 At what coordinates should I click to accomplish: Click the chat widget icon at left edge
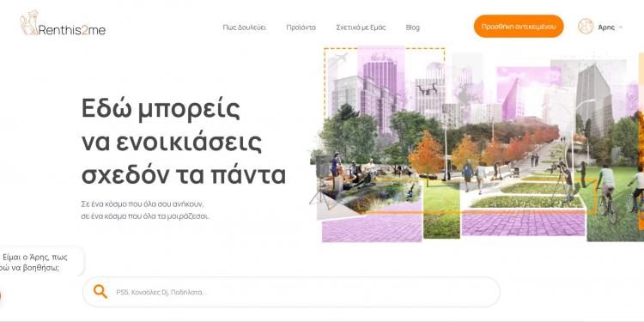[0, 295]
